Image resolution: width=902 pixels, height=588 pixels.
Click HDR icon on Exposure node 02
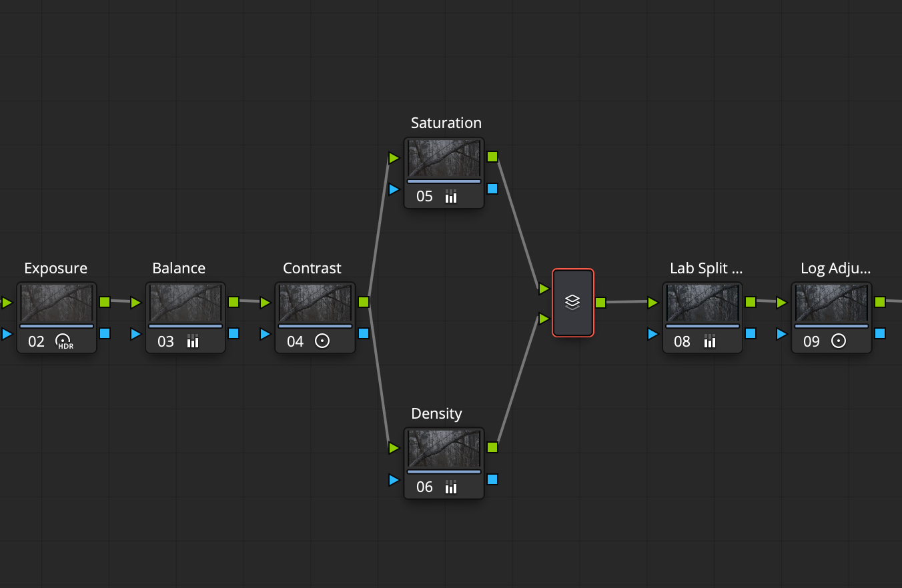coord(64,342)
